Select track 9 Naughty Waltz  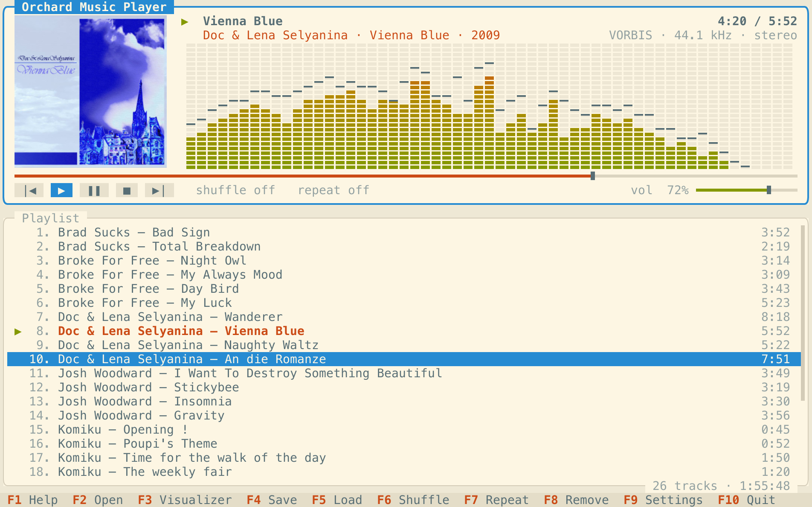[404, 345]
